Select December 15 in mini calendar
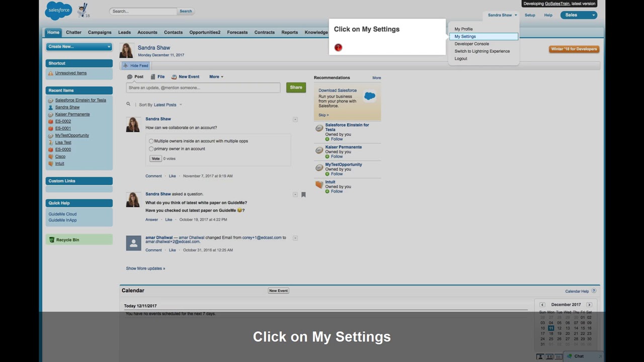Viewport: 644px width, 362px height. point(583,328)
